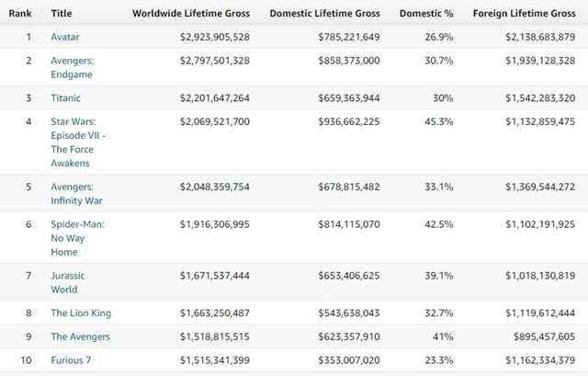Image resolution: width=588 pixels, height=376 pixels.
Task: Click The Lion King title link
Action: click(x=81, y=313)
